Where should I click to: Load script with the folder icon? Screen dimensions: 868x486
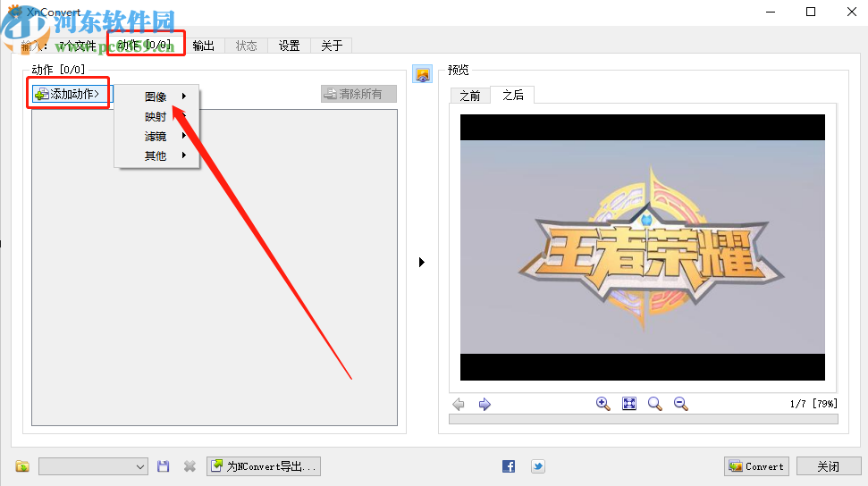[x=22, y=466]
